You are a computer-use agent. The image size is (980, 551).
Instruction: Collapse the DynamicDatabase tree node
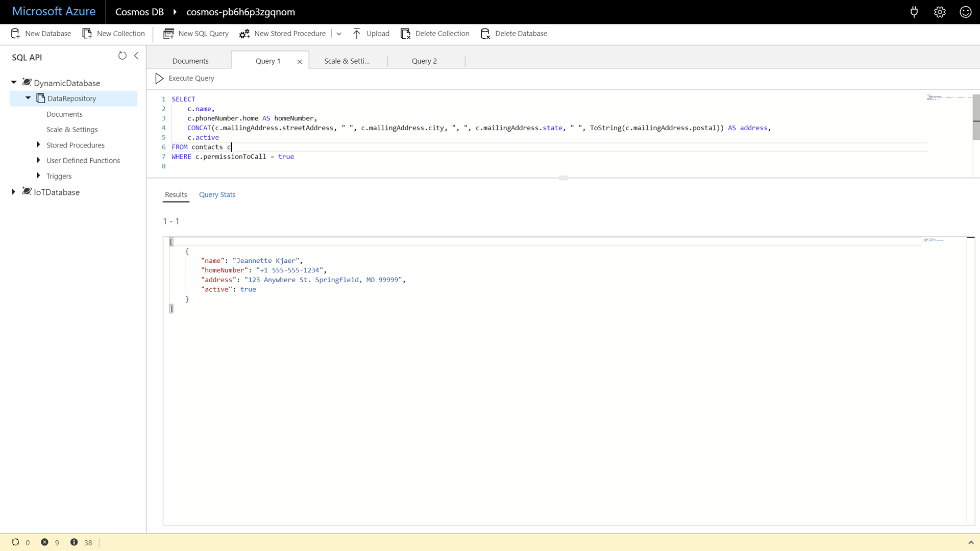14,83
